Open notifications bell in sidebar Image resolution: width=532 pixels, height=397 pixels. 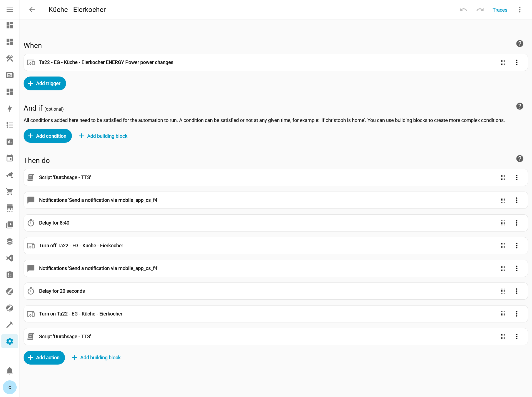click(10, 371)
